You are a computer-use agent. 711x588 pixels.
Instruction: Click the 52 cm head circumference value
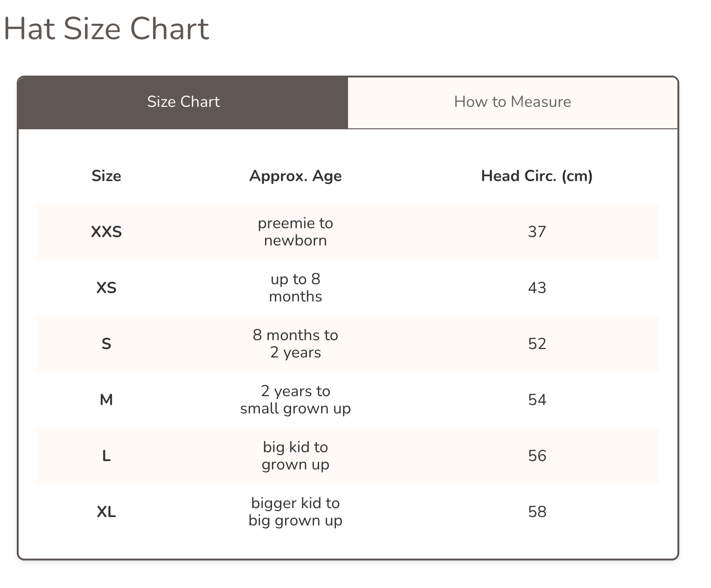537,344
